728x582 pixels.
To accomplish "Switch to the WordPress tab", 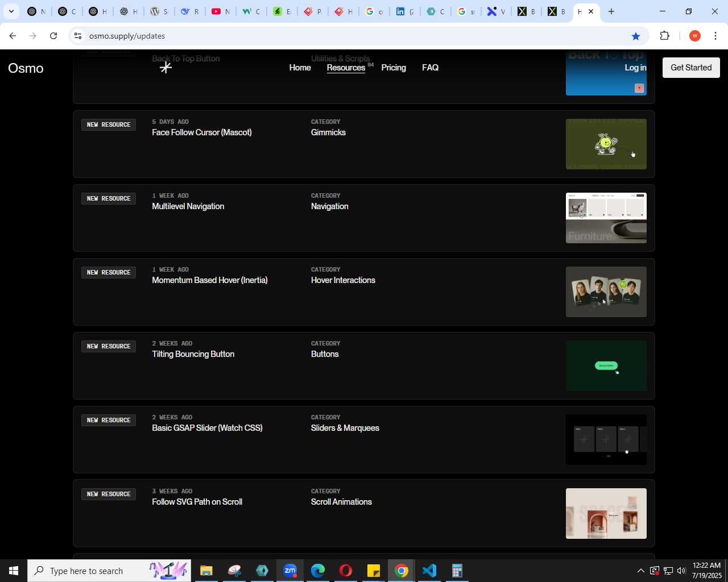I will click(x=159, y=11).
